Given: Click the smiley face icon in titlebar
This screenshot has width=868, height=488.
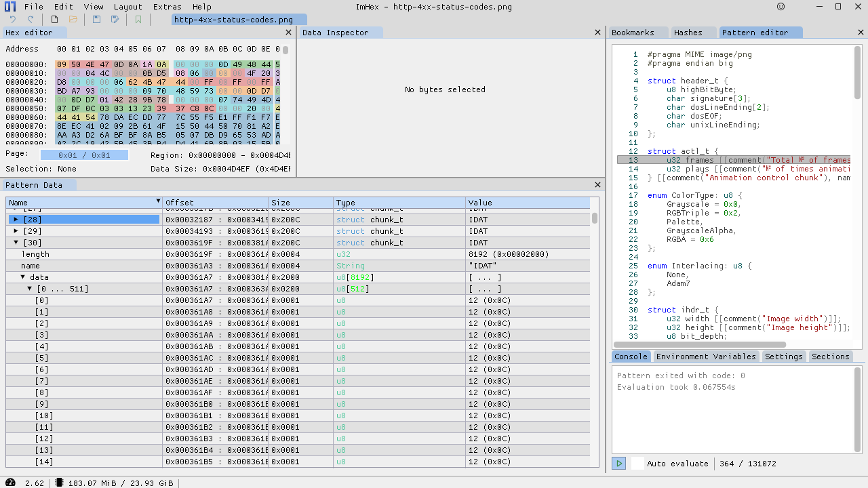Looking at the screenshot, I should 781,7.
